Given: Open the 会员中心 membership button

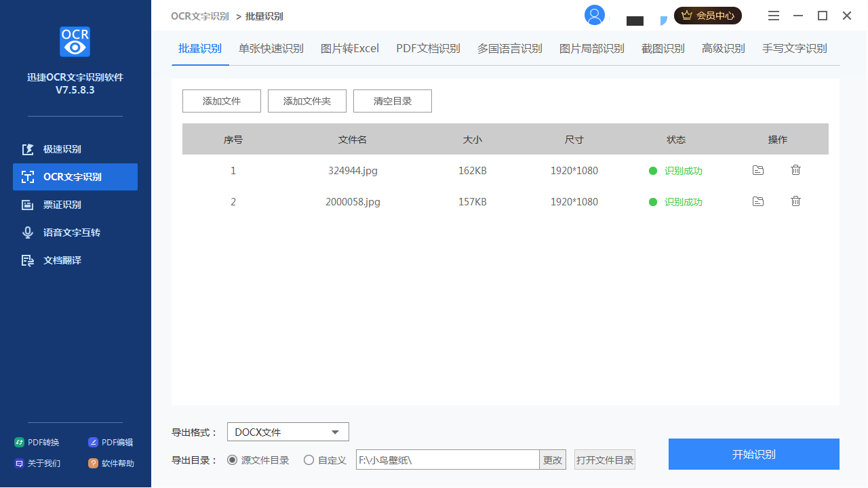Looking at the screenshot, I should [708, 16].
